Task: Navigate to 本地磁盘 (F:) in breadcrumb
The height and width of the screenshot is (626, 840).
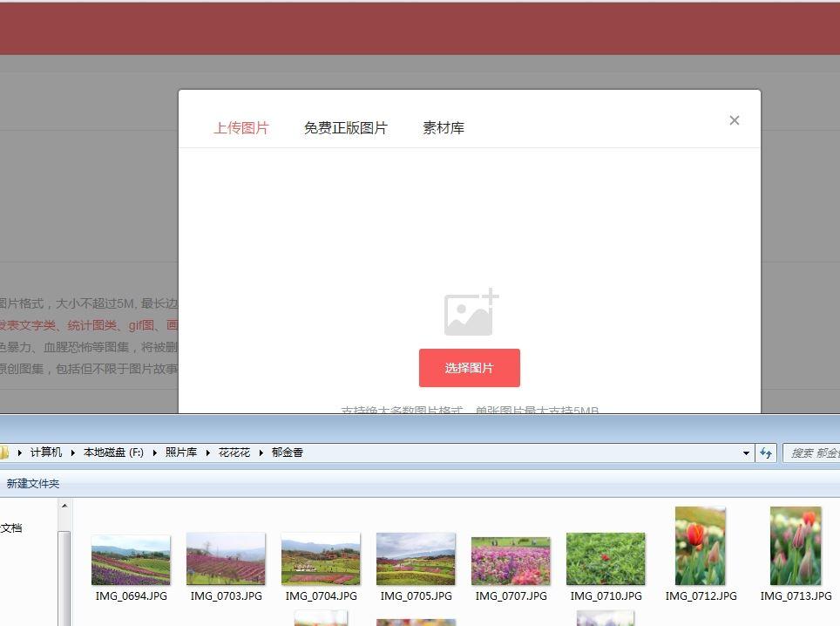Action: (113, 452)
